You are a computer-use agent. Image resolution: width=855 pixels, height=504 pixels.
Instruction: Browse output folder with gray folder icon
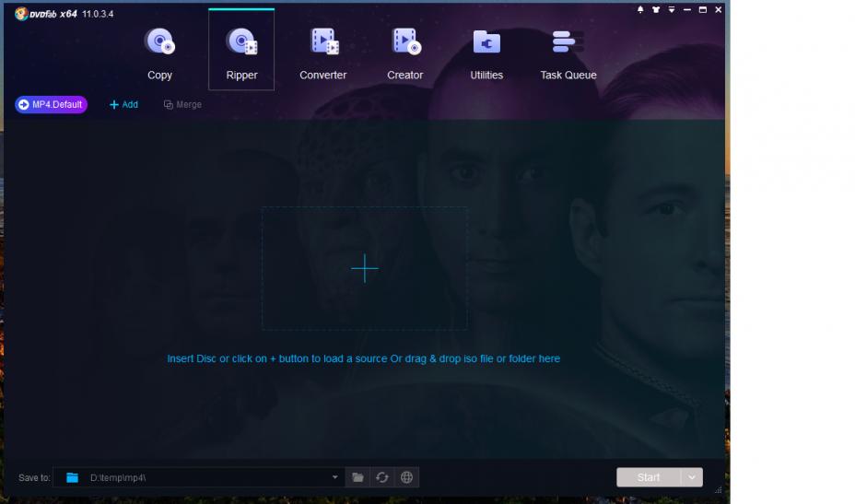tap(357, 477)
